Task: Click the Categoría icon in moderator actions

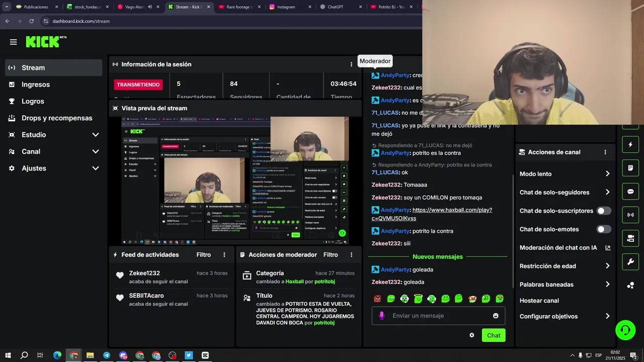Action: [247, 276]
